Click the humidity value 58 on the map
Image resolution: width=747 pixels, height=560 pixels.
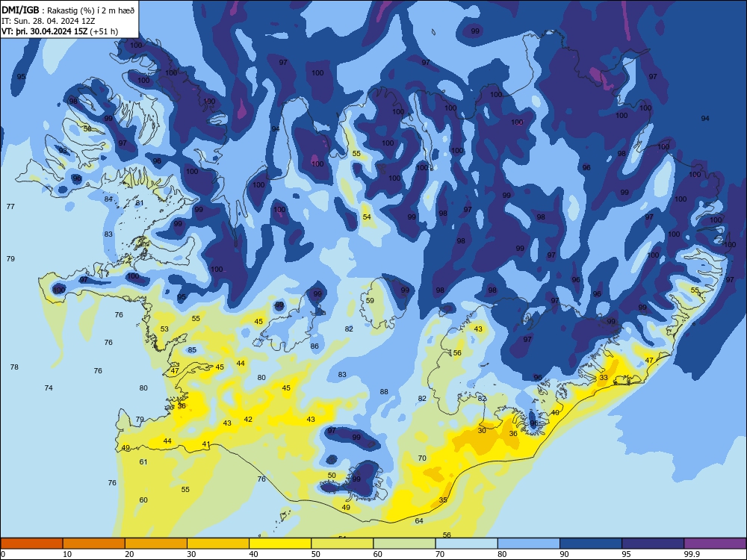[x=87, y=128]
